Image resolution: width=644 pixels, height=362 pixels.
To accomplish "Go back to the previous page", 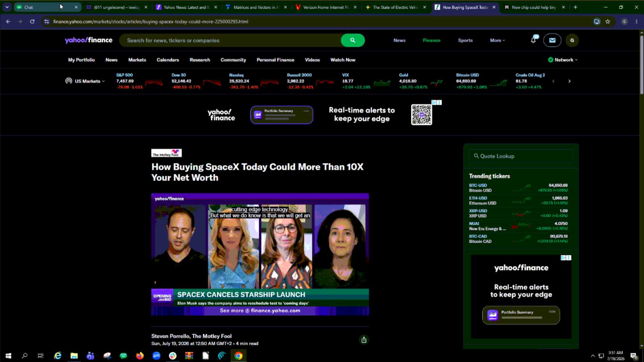I will tap(8, 21).
